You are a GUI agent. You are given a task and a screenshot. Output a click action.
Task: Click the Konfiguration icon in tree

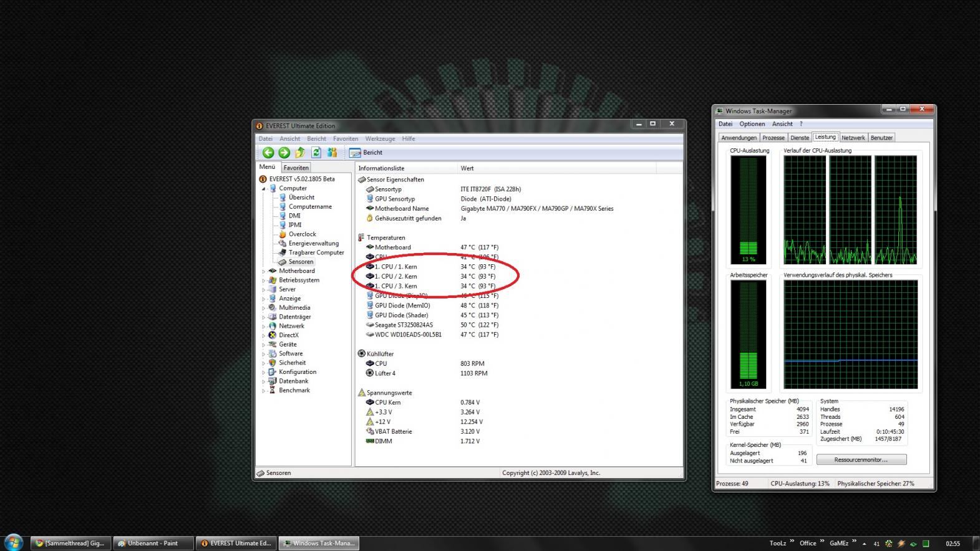[273, 372]
